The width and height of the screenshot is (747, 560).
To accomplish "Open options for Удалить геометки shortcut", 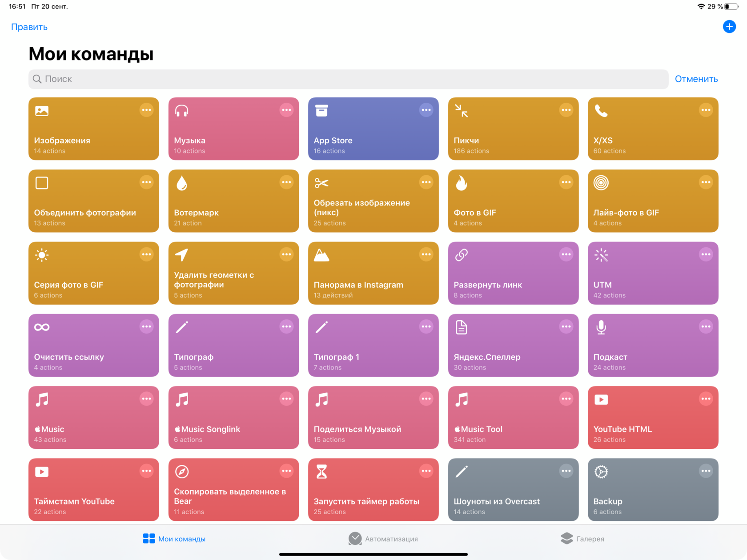I will (x=286, y=254).
